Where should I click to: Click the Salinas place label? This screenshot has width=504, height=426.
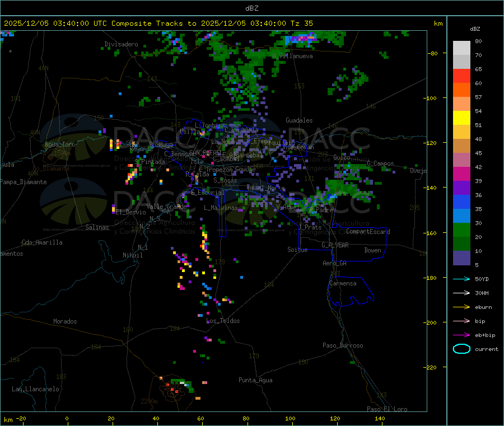(97, 227)
